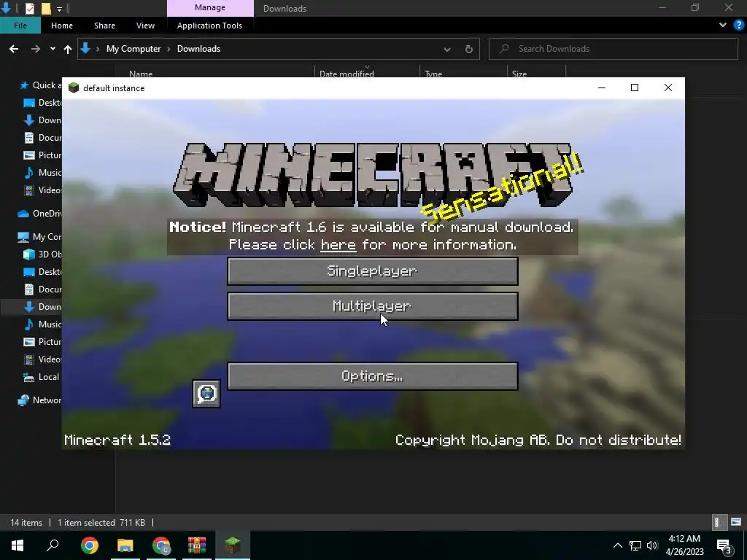Expand the ribbon with the chevron
The height and width of the screenshot is (560, 747).
pyautogui.click(x=723, y=25)
